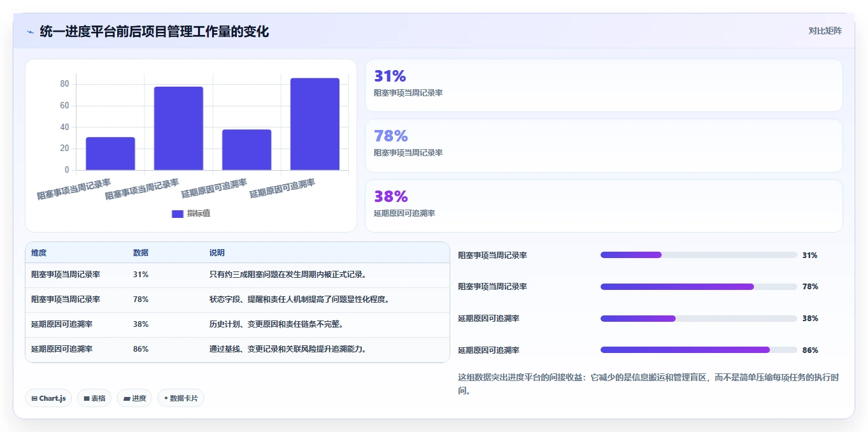Select the 进度 tag

click(134, 398)
